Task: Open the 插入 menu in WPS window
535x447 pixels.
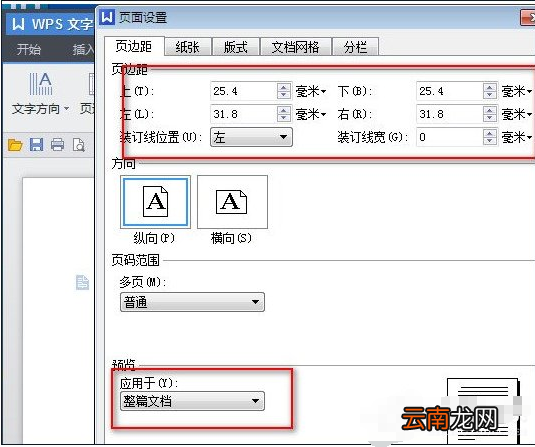Action: pyautogui.click(x=83, y=49)
